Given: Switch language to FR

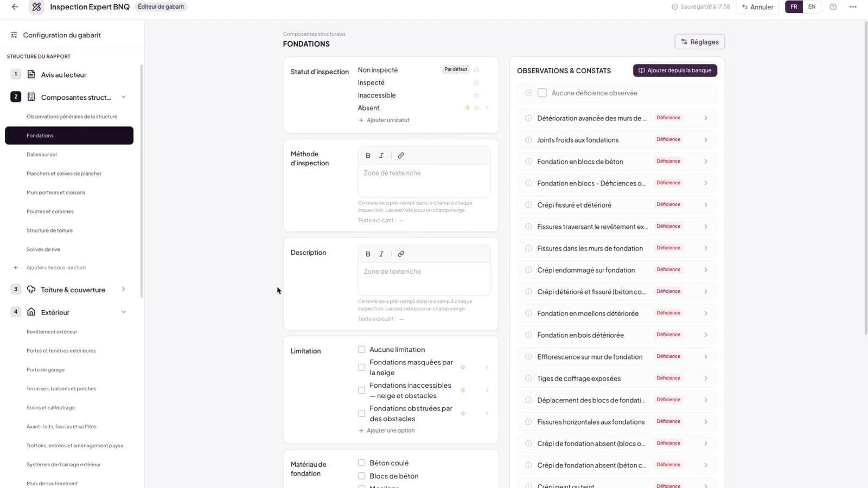Looking at the screenshot, I should coord(794,7).
